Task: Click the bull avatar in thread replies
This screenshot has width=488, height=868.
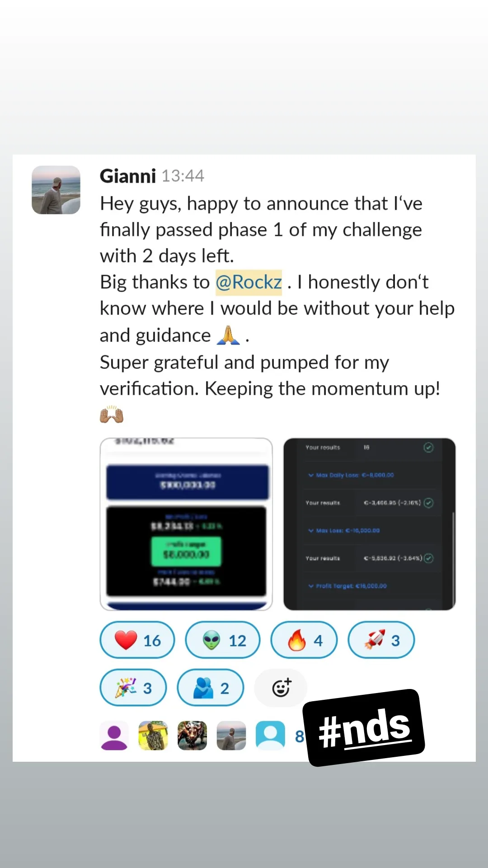Action: coord(192,736)
